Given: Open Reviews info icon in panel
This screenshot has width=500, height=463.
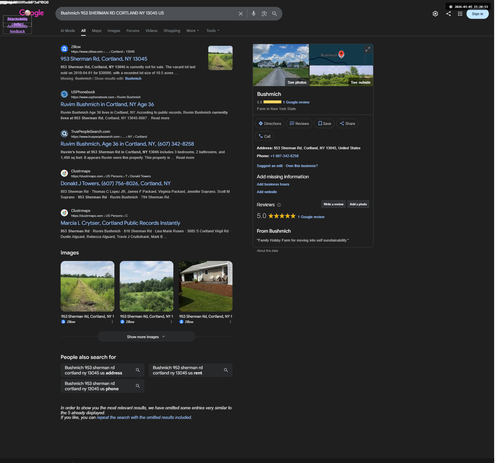Looking at the screenshot, I should coord(279,205).
